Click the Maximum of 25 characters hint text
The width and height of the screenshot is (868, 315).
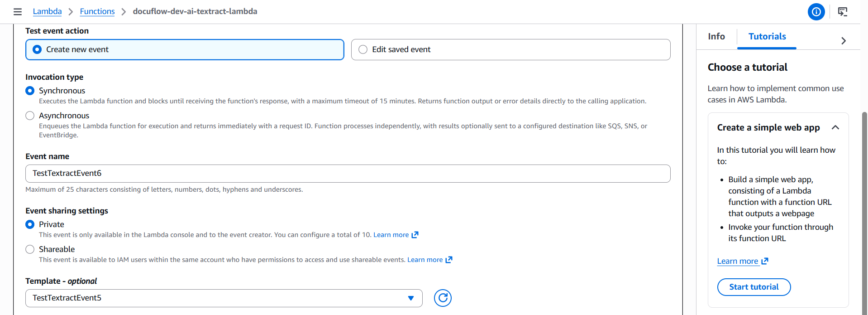(x=164, y=189)
